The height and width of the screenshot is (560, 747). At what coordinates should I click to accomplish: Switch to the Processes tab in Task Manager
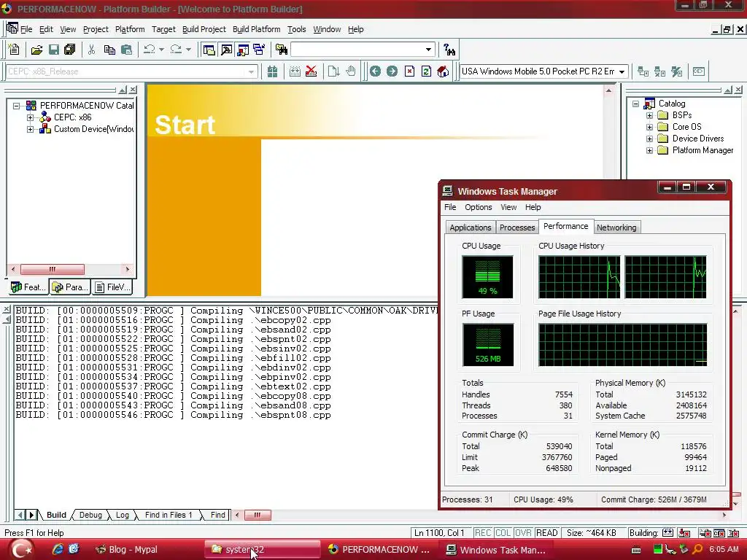517,227
